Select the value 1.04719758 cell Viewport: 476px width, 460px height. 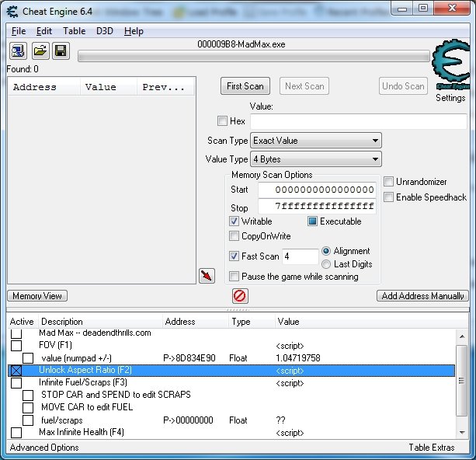298,358
